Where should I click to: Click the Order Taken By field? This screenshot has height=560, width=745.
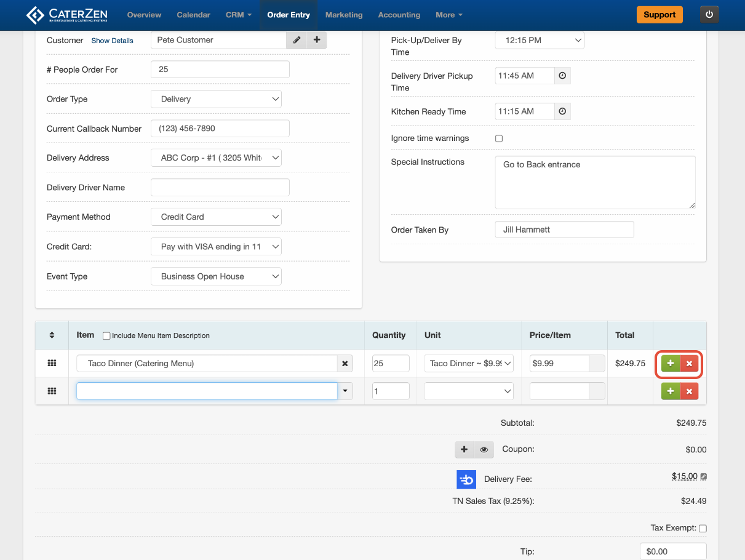(x=564, y=230)
